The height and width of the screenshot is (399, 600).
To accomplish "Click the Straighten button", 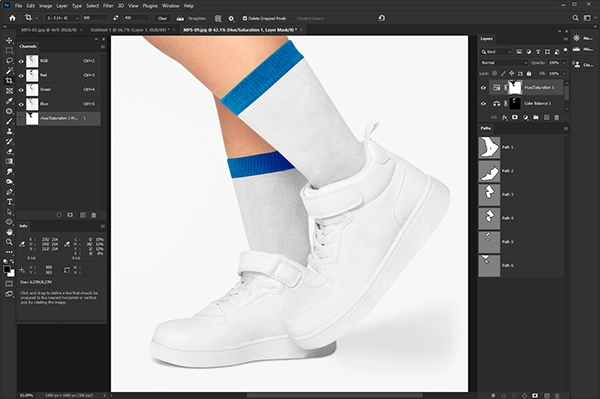I will click(x=191, y=18).
